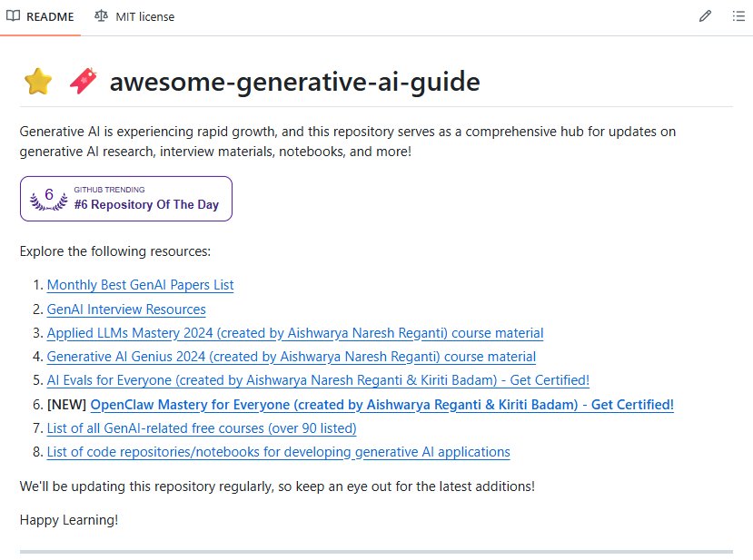753x560 pixels.
Task: Open list of GenAI-related free courses link
Action: (202, 428)
